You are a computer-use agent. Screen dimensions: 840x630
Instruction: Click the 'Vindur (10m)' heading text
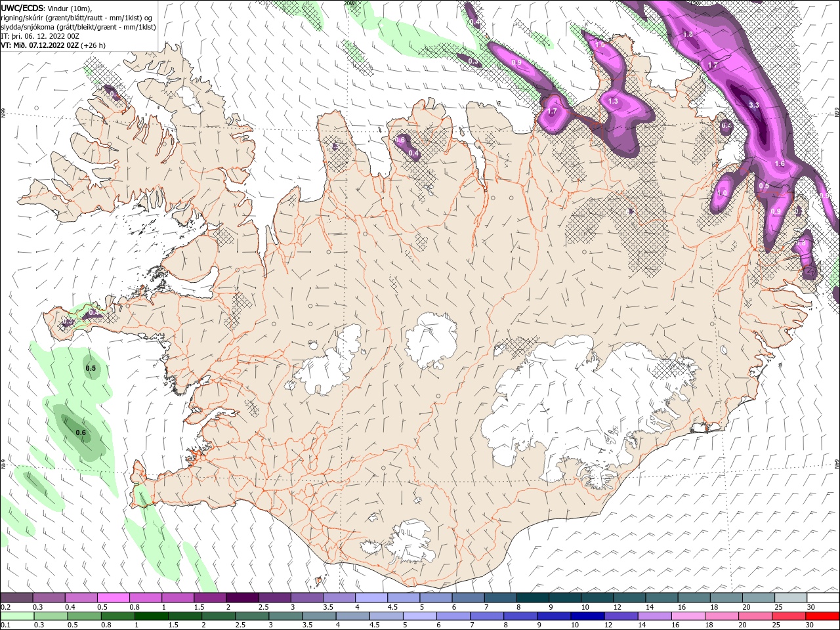pyautogui.click(x=70, y=8)
